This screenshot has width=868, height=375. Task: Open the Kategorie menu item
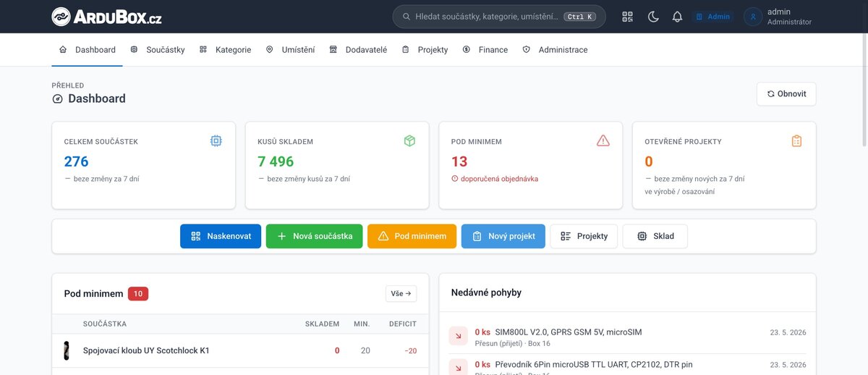(226, 50)
